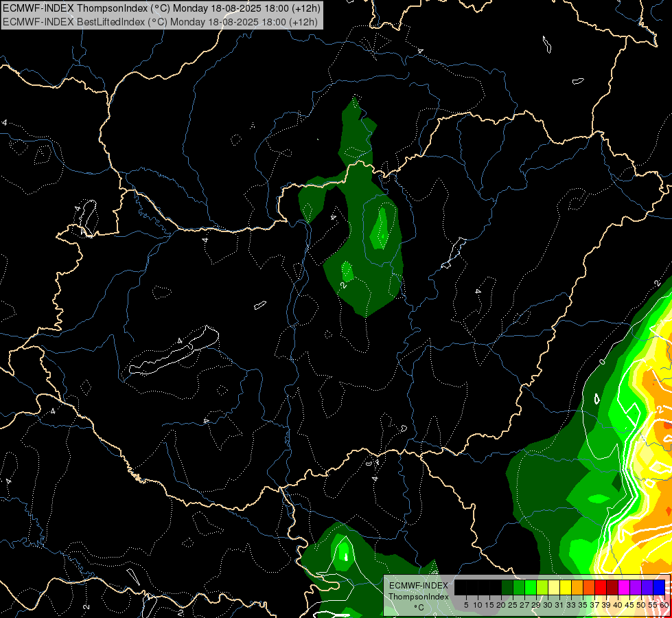The height and width of the screenshot is (618, 672).
Task: Pick the purple 45–50 legend swatch
Action: pyautogui.click(x=636, y=587)
